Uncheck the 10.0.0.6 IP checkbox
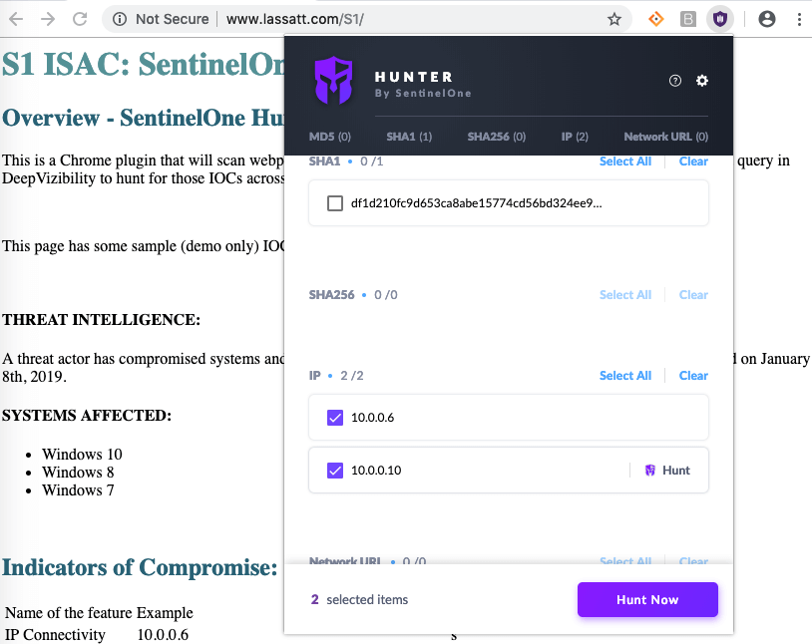The image size is (812, 644). [335, 418]
